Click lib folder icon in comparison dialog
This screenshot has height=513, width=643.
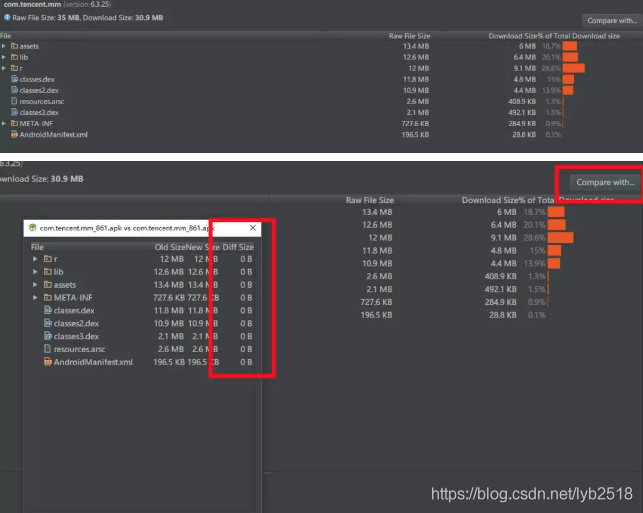point(48,271)
